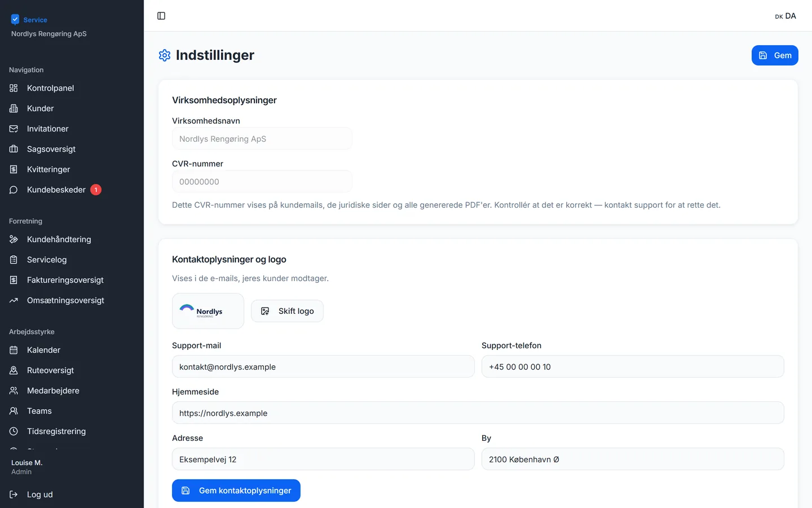Viewport: 812px width, 508px height.
Task: Click the Faktureringsoversigt invoice icon
Action: click(x=14, y=280)
